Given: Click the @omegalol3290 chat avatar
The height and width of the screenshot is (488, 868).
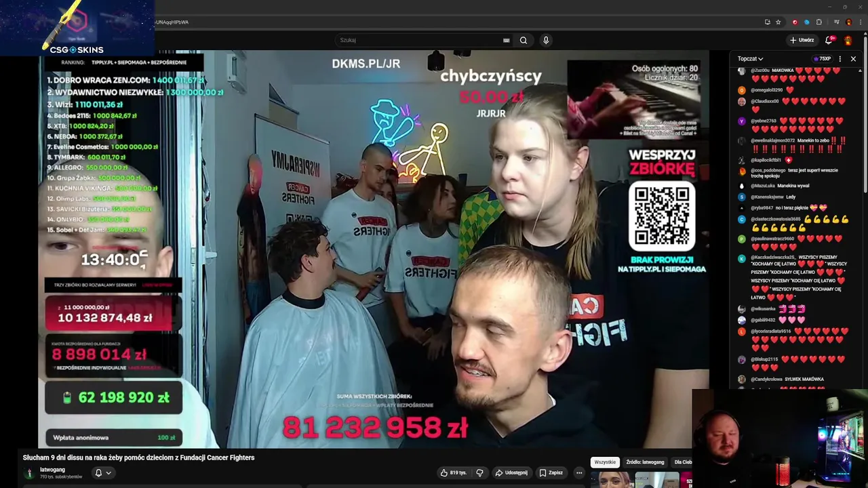Looking at the screenshot, I should [742, 90].
